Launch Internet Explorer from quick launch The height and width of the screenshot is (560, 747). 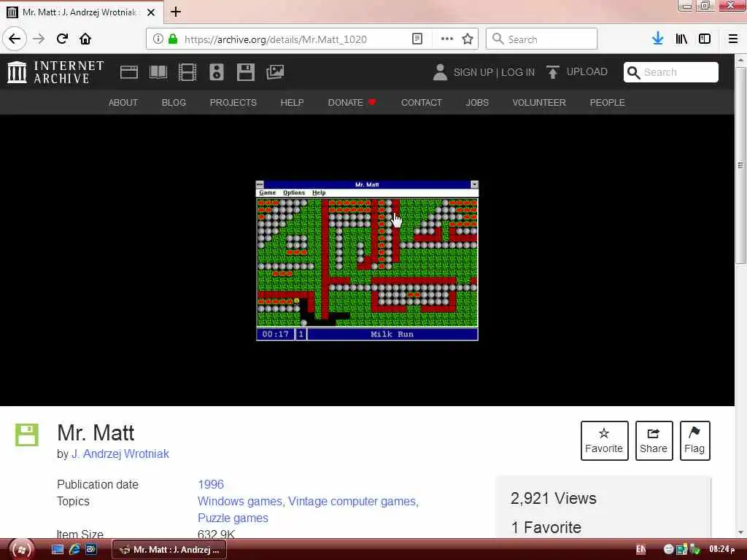74,550
